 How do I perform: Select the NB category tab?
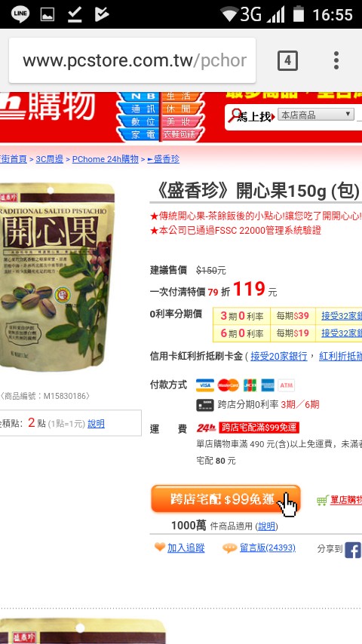pyautogui.click(x=138, y=96)
